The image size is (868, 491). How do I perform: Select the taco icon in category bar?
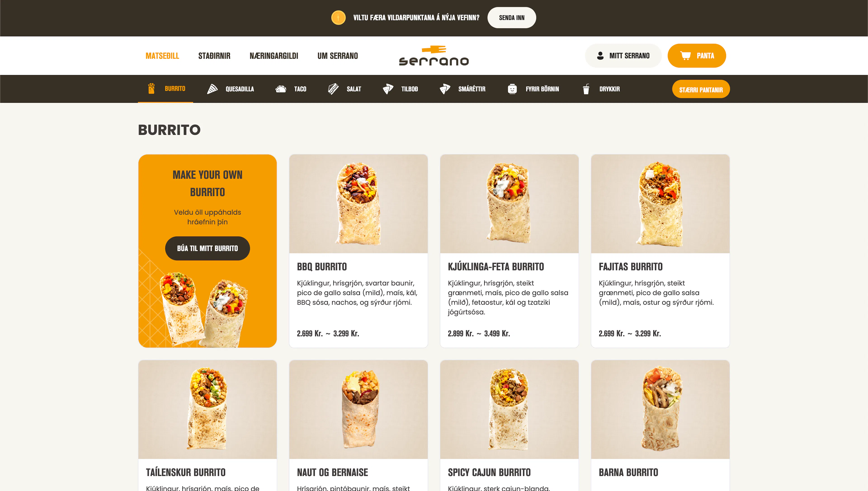pos(281,89)
